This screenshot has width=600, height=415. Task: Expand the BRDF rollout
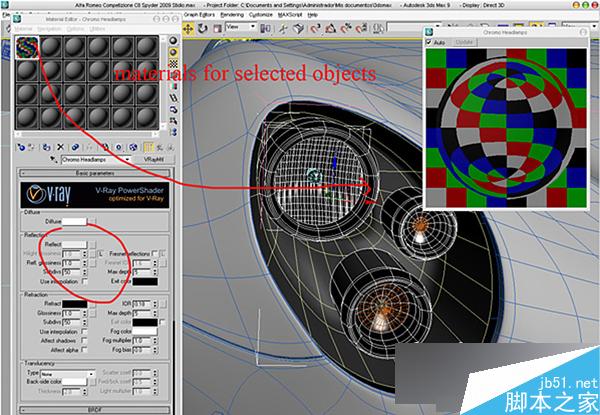(x=95, y=410)
